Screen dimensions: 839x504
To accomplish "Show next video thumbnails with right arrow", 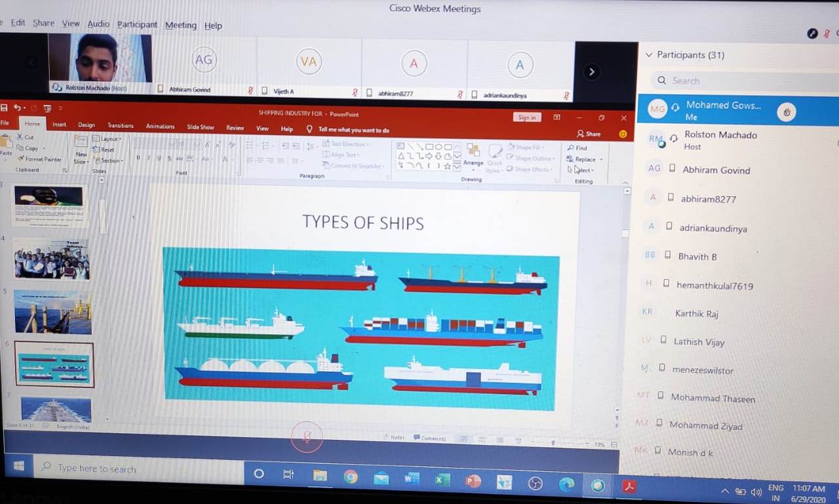I will pyautogui.click(x=591, y=72).
